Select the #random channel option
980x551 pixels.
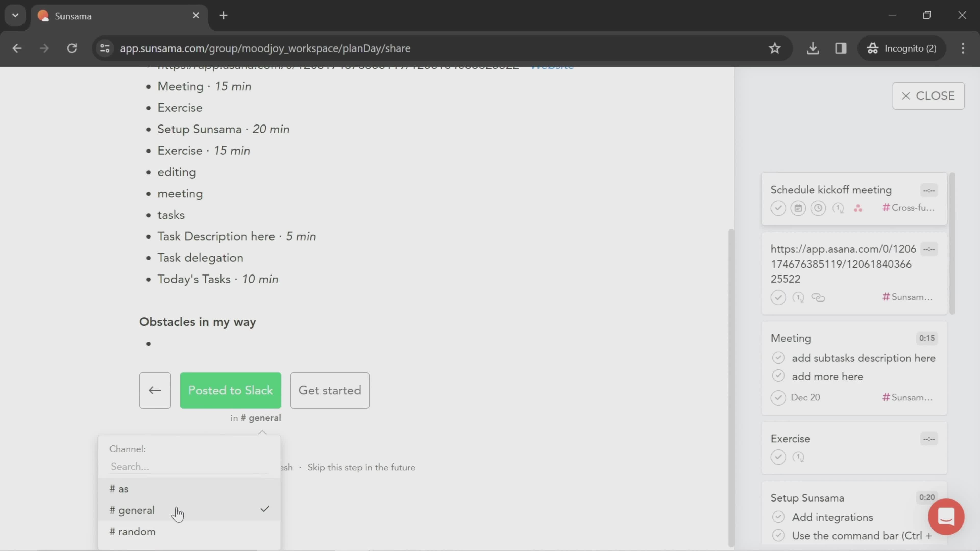[133, 532]
